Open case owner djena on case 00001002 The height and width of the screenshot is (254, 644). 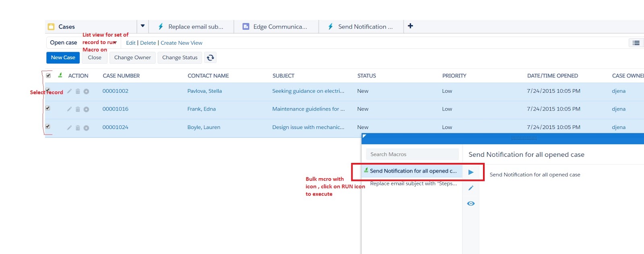tap(619, 91)
